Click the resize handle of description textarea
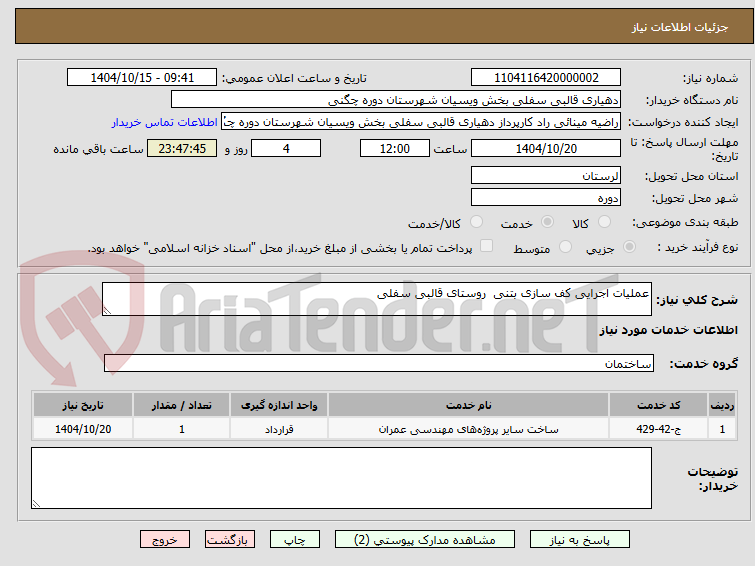 coord(107,311)
